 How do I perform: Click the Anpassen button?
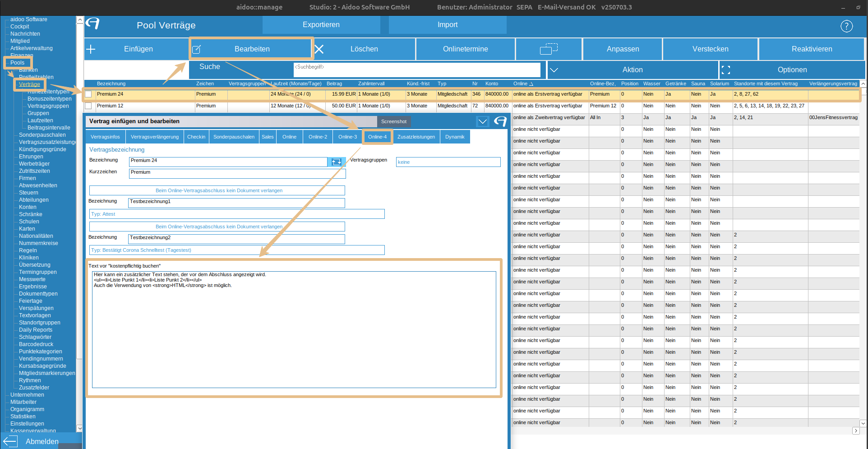(x=623, y=49)
